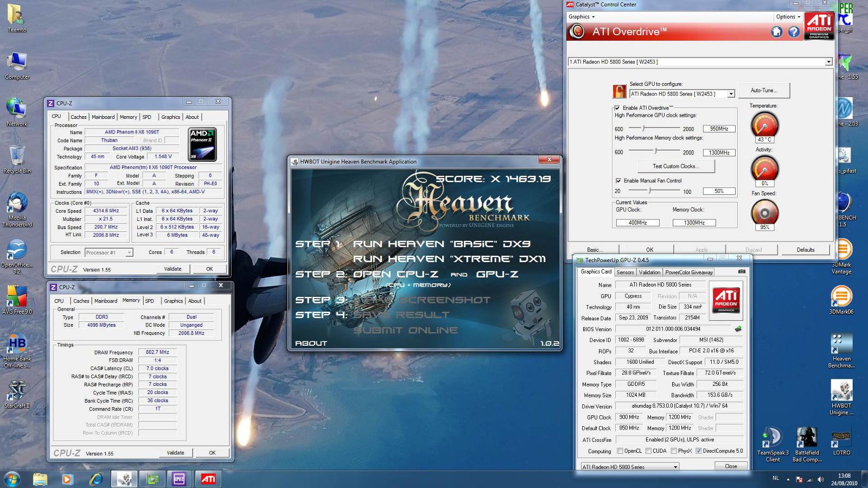Open the Graphics dropdown menu in Catalyst
The height and width of the screenshot is (488, 868).
[x=581, y=17]
